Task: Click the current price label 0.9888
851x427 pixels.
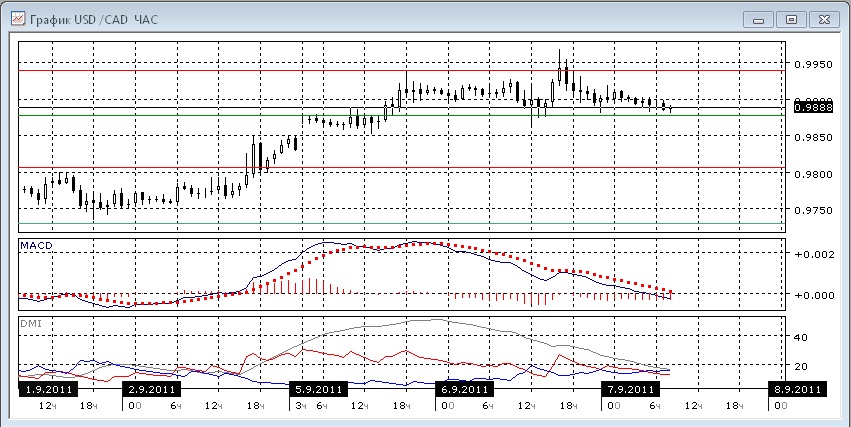Action: 813,107
